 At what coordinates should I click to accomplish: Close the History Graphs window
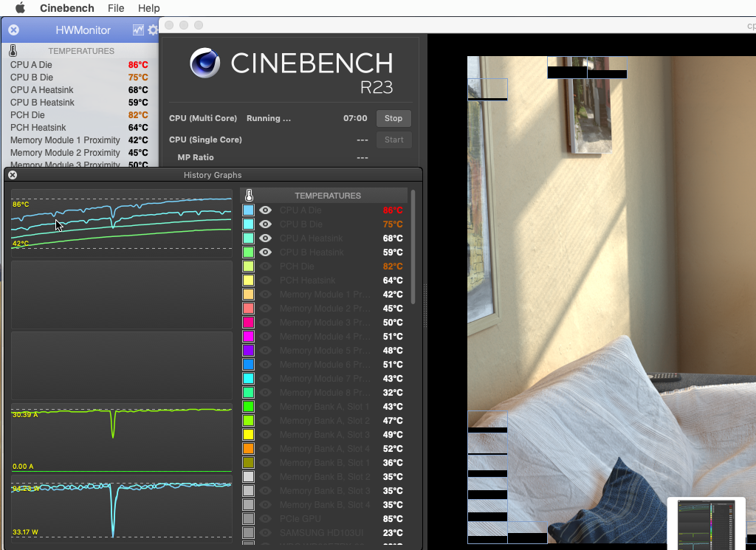coord(13,175)
